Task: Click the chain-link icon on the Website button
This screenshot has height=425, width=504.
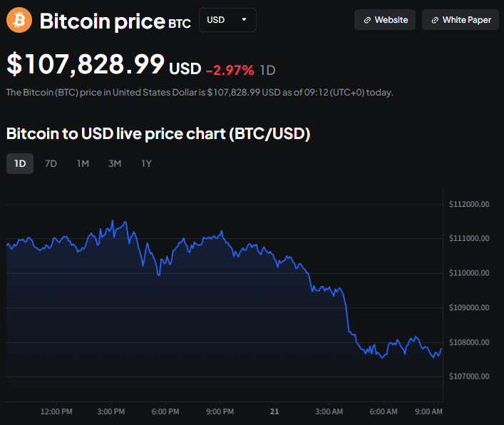Action: click(367, 20)
